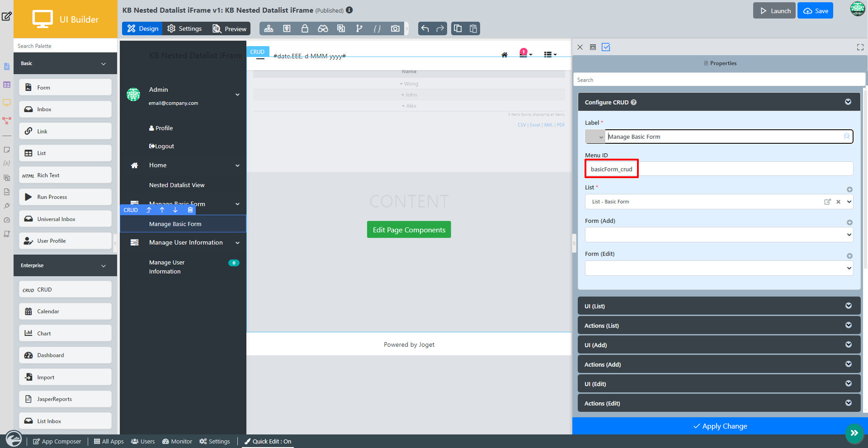Toggle the blue checkmark icon in properties header
Image resolution: width=868 pixels, height=448 pixels.
(606, 47)
